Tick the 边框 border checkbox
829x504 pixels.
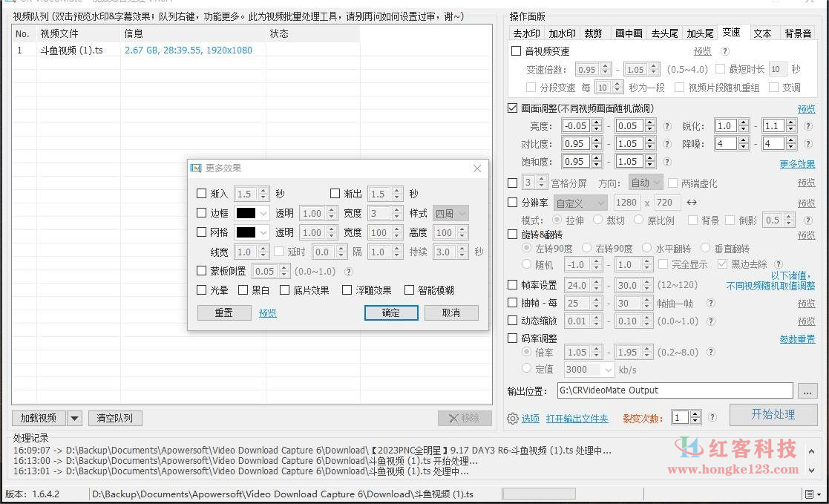tap(201, 212)
